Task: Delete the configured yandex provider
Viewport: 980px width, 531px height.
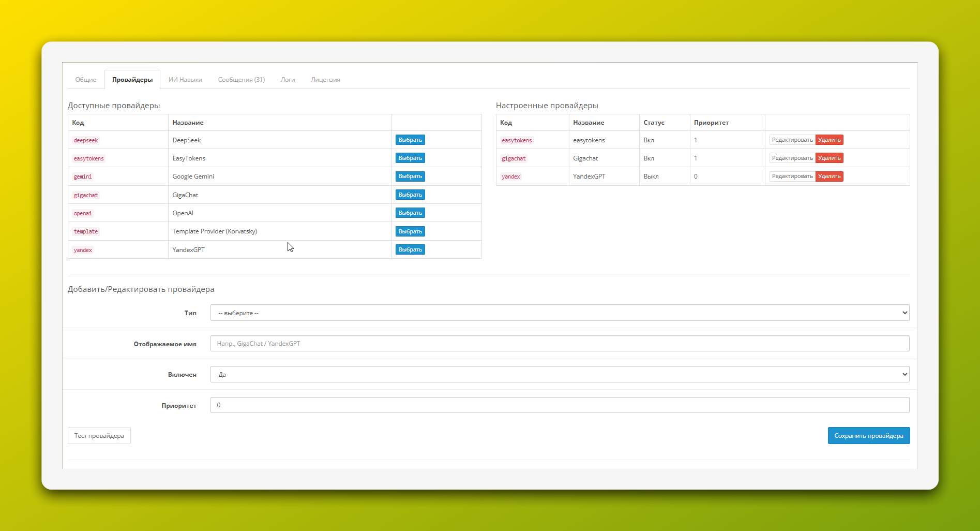Action: (829, 176)
